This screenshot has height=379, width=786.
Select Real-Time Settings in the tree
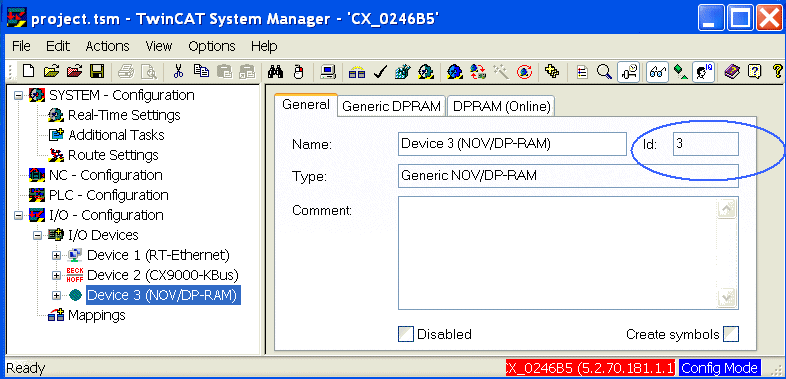[x=124, y=115]
